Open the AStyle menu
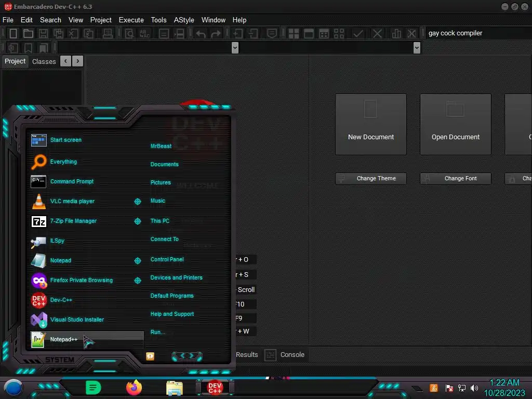Image resolution: width=532 pixels, height=399 pixels. point(184,20)
